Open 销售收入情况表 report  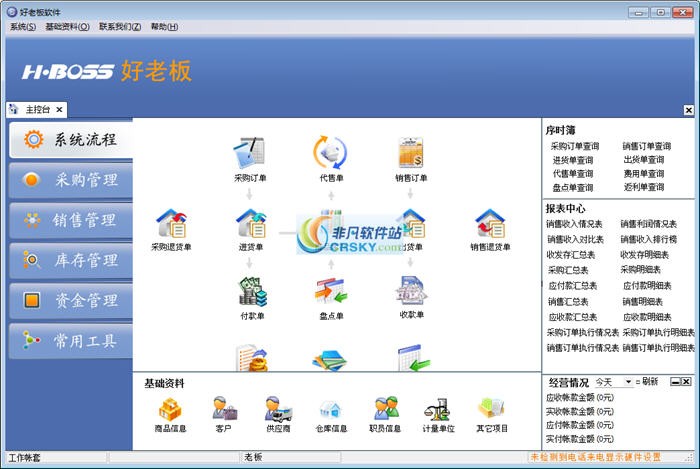click(574, 224)
